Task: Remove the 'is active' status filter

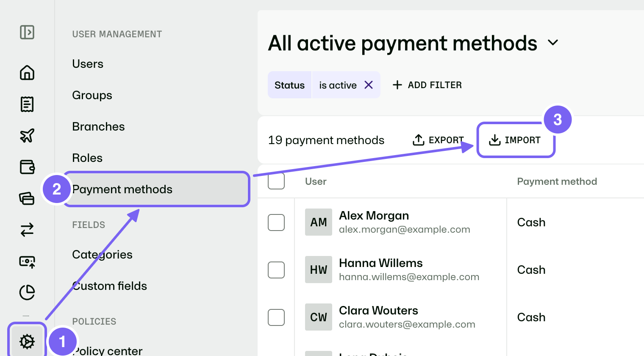Action: pyautogui.click(x=369, y=85)
